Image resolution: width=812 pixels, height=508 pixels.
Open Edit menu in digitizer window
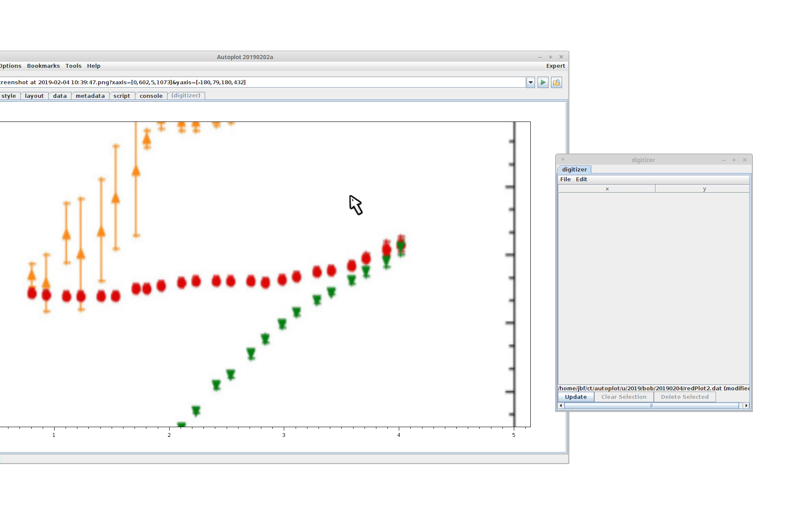click(x=582, y=179)
